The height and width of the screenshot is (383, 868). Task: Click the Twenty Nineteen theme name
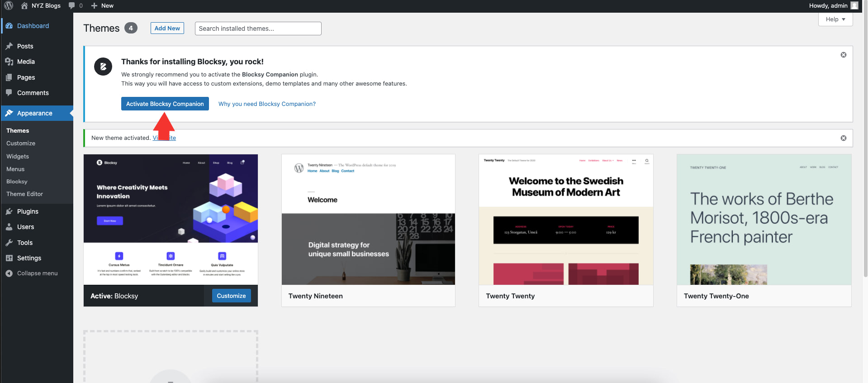point(316,296)
